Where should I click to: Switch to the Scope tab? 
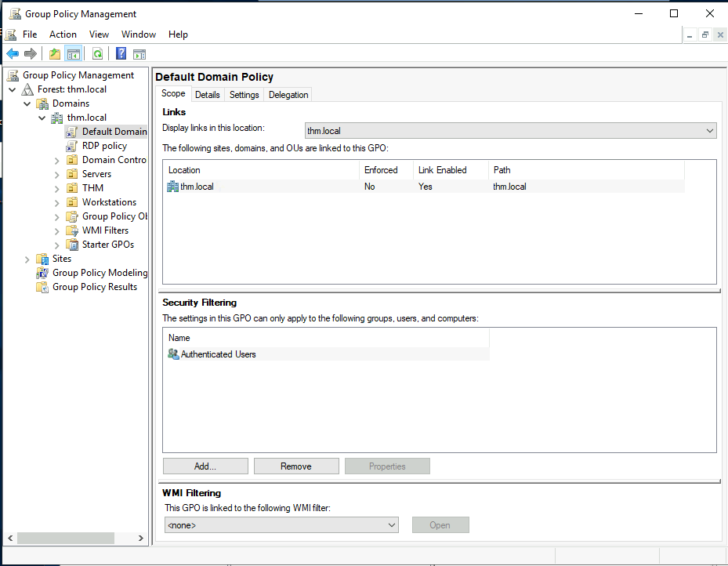173,93
